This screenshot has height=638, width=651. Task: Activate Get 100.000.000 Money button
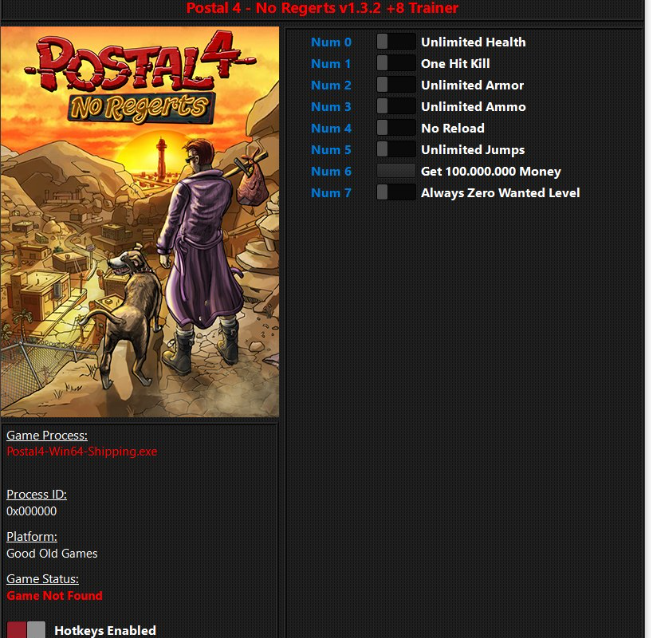click(396, 171)
